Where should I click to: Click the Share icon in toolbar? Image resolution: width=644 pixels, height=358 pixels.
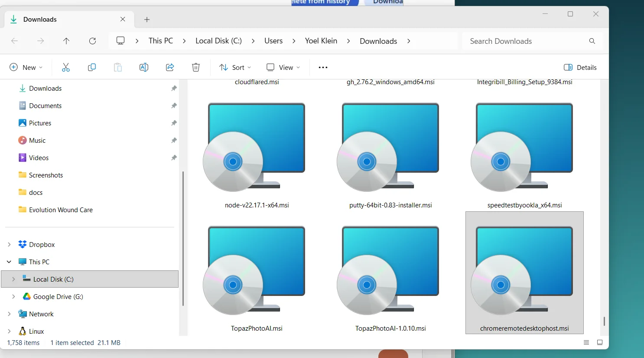pyautogui.click(x=170, y=67)
